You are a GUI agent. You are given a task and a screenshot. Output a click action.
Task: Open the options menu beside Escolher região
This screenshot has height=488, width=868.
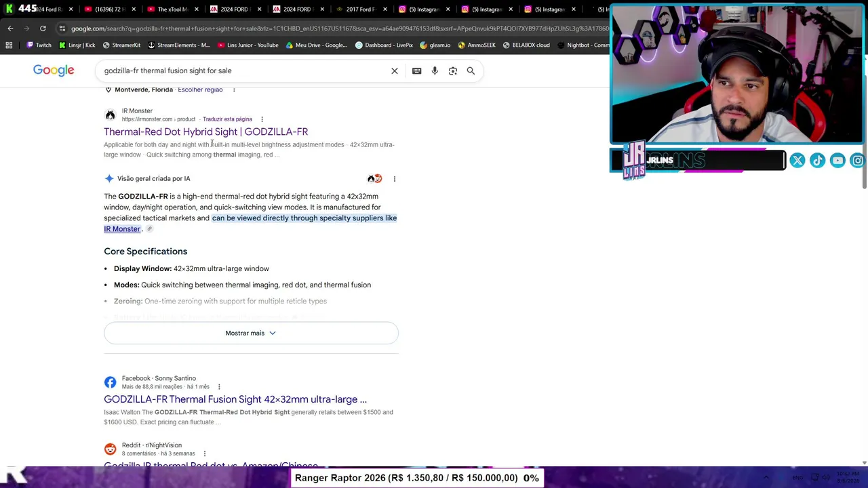234,89
